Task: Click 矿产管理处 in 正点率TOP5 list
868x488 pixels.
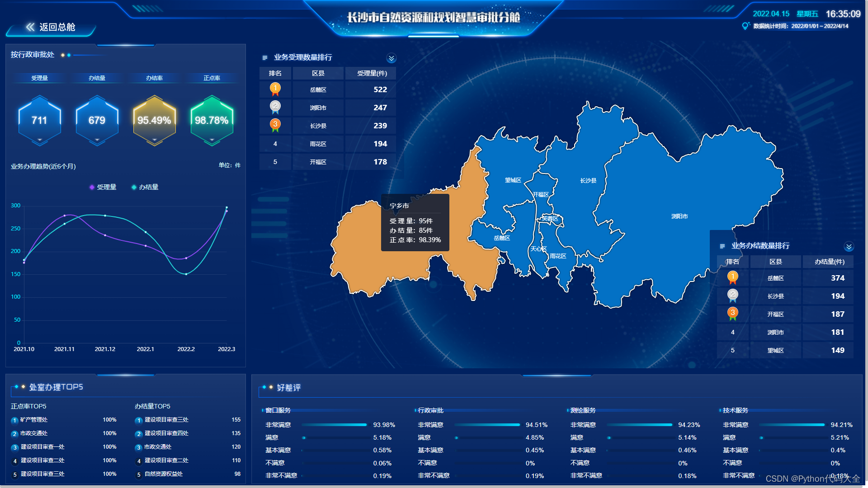Action: pos(34,420)
